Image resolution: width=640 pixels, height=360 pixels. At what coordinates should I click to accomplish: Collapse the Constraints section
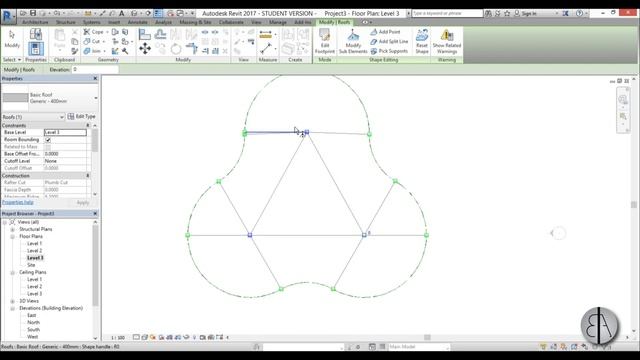click(x=88, y=125)
